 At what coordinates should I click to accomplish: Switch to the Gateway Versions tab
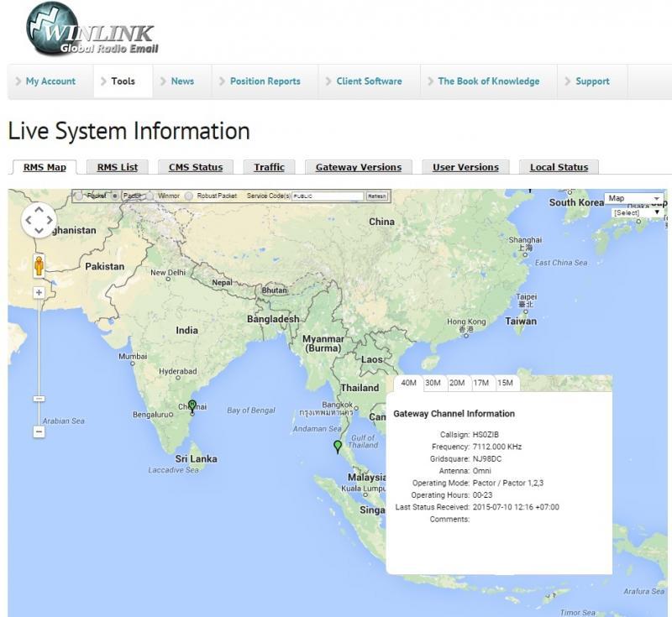[x=359, y=167]
